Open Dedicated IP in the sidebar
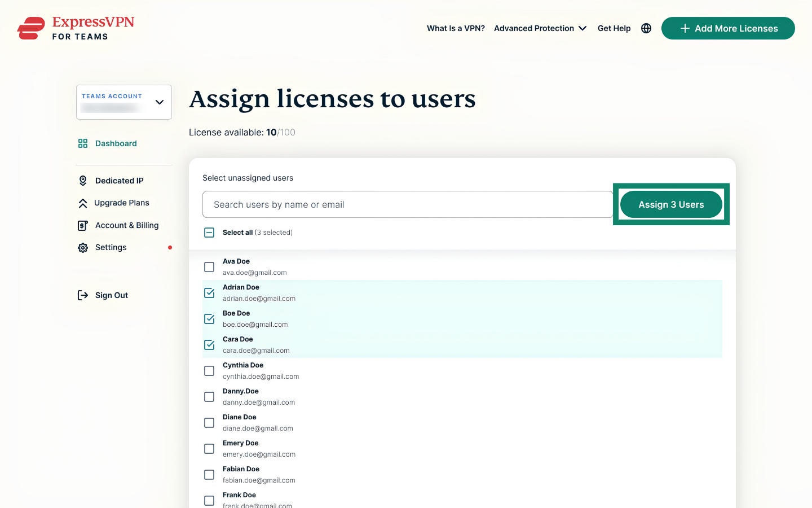Viewport: 812px width, 508px height. (x=120, y=181)
